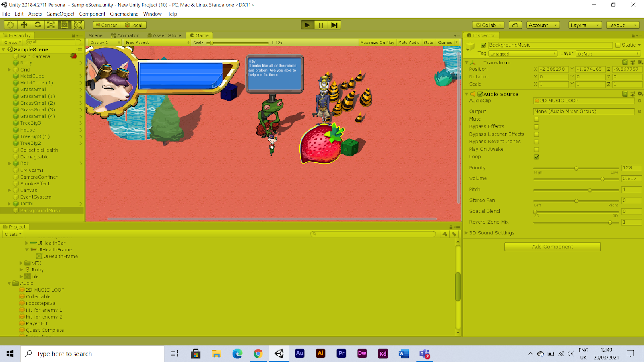Search project by type icon

point(445,234)
